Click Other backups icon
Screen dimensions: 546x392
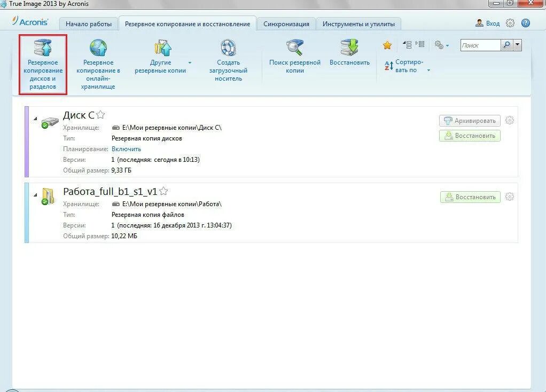click(163, 48)
